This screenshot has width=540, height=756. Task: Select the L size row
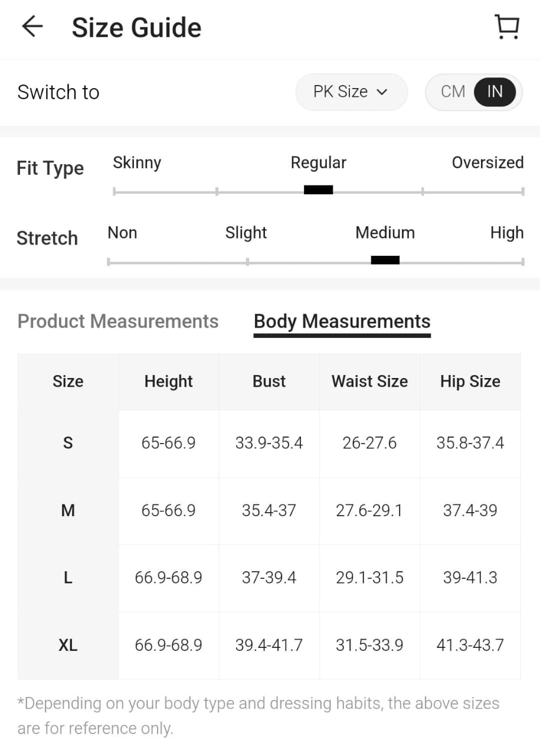click(x=68, y=578)
